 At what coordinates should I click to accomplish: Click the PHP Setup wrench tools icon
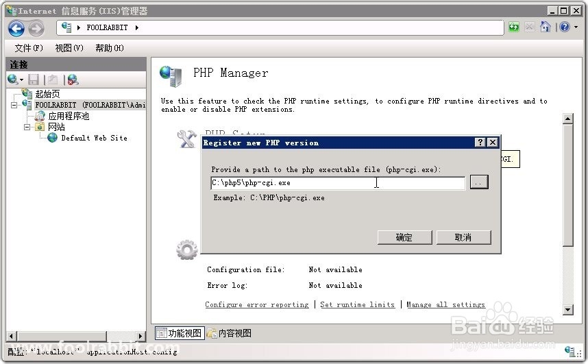point(186,139)
